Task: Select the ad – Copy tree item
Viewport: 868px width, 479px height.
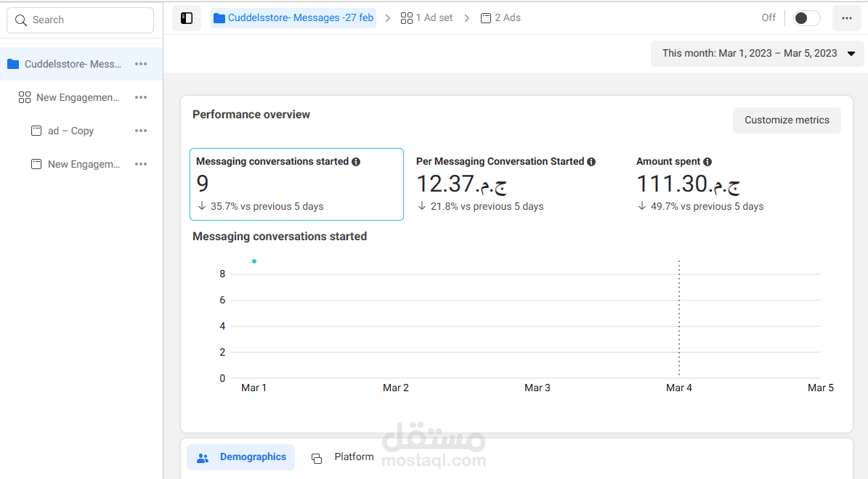Action: (x=71, y=131)
